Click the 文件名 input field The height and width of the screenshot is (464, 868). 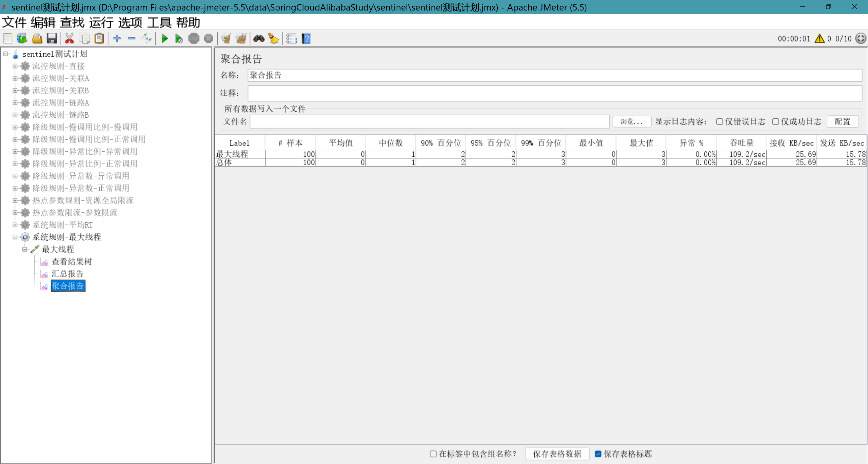429,121
